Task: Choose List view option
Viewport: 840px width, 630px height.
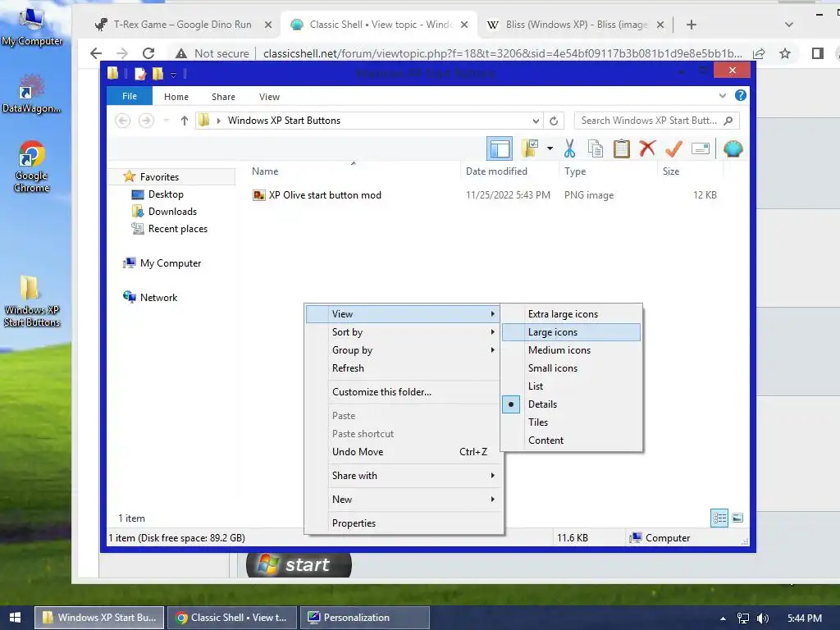Action: click(571, 386)
